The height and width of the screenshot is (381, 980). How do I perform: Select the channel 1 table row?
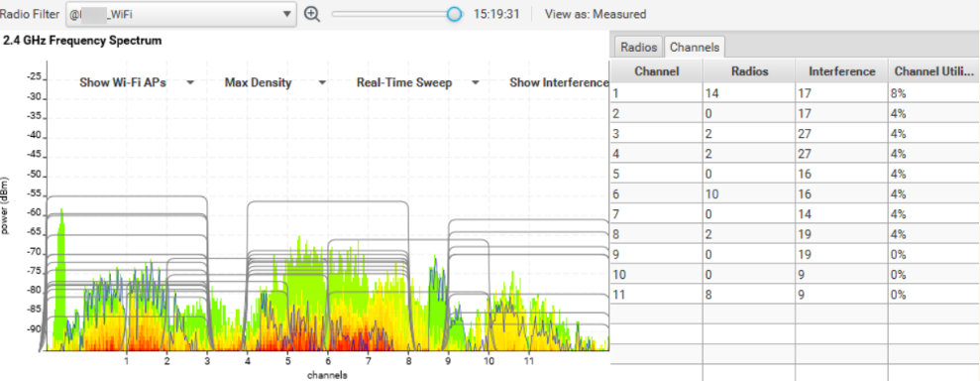click(x=795, y=93)
